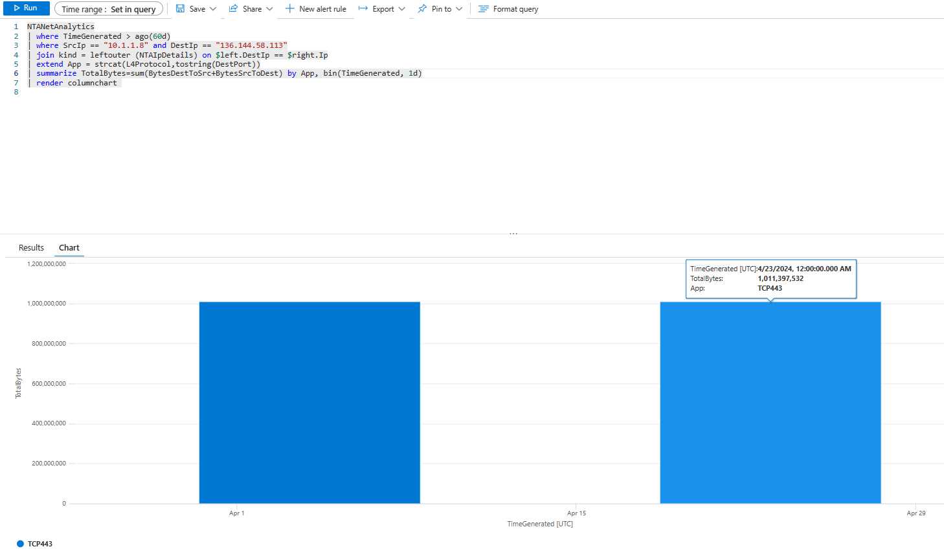Create a New alert rule
944x560 pixels.
coord(316,9)
